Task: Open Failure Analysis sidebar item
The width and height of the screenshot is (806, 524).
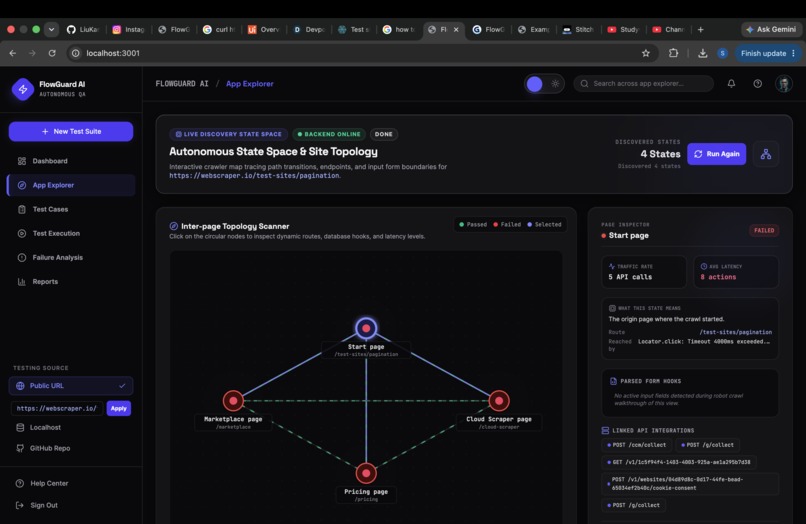Action: (x=71, y=258)
